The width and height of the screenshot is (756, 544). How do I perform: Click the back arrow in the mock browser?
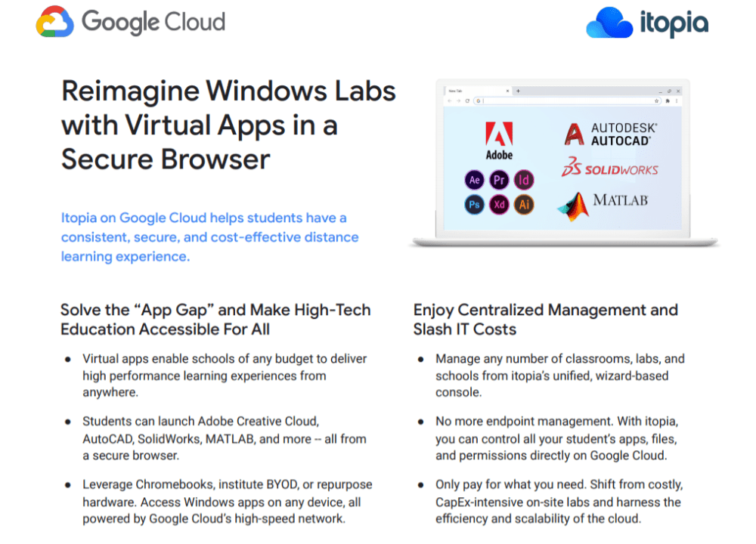[449, 101]
